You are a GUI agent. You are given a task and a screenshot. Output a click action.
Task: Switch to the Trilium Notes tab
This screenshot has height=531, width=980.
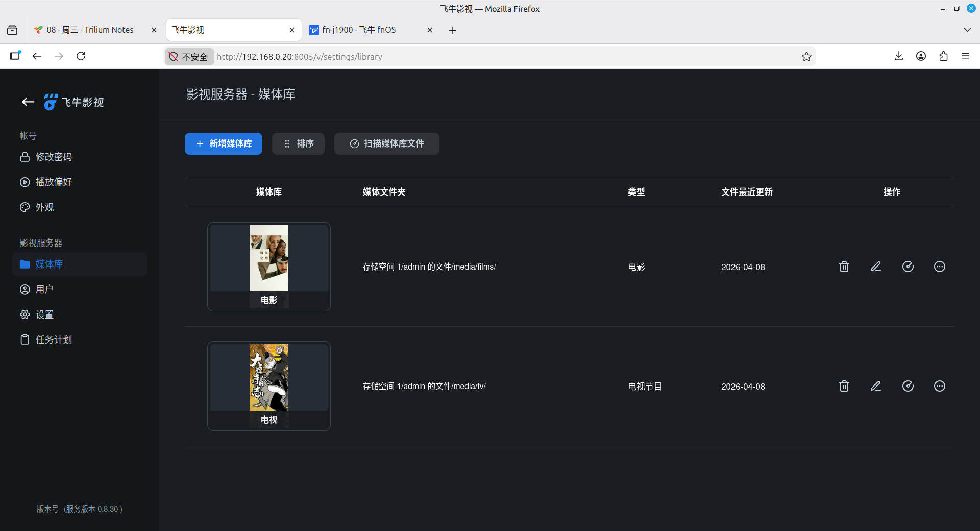tap(90, 30)
